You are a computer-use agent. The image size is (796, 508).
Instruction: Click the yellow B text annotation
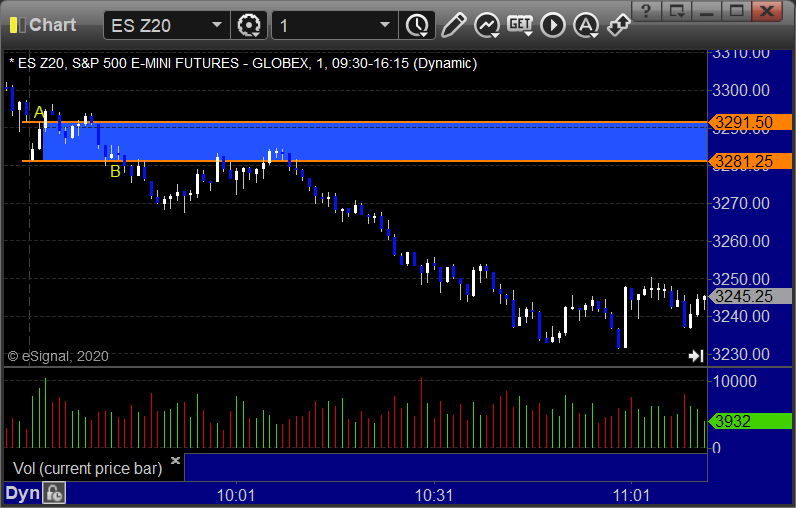coord(115,172)
